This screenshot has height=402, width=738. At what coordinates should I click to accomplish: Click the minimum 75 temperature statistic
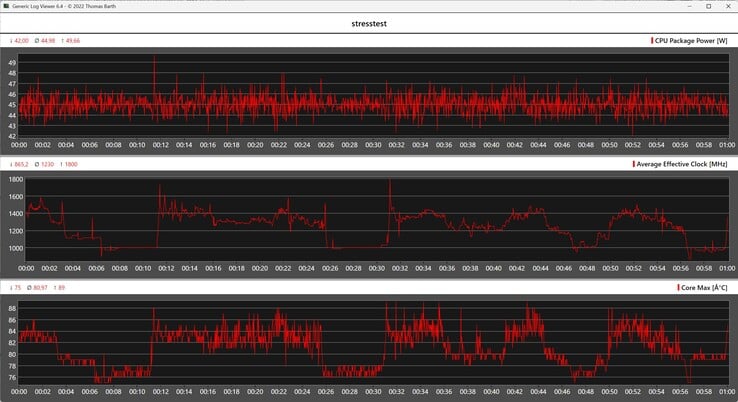(16, 288)
